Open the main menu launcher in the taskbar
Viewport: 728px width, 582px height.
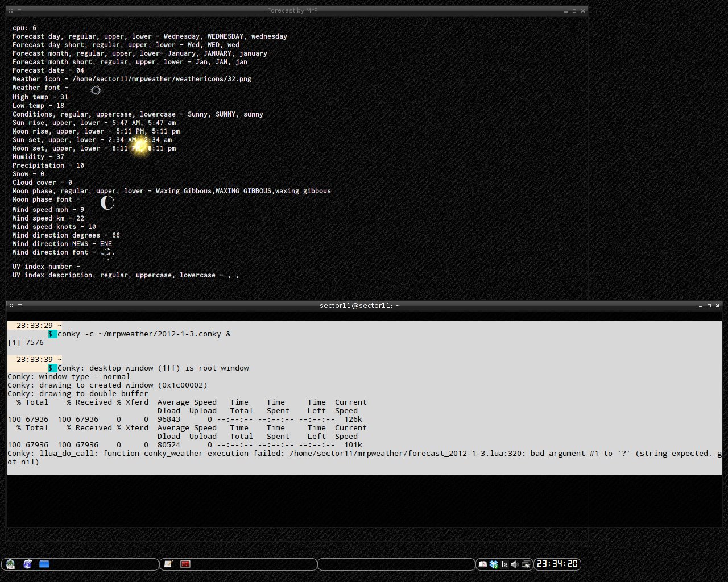coord(10,564)
